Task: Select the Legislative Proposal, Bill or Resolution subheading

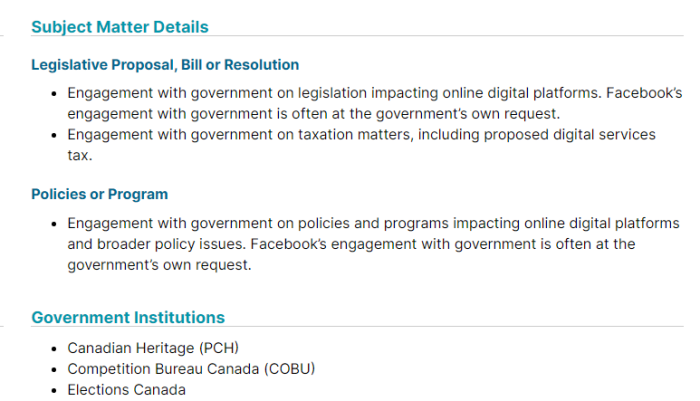Action: [165, 65]
